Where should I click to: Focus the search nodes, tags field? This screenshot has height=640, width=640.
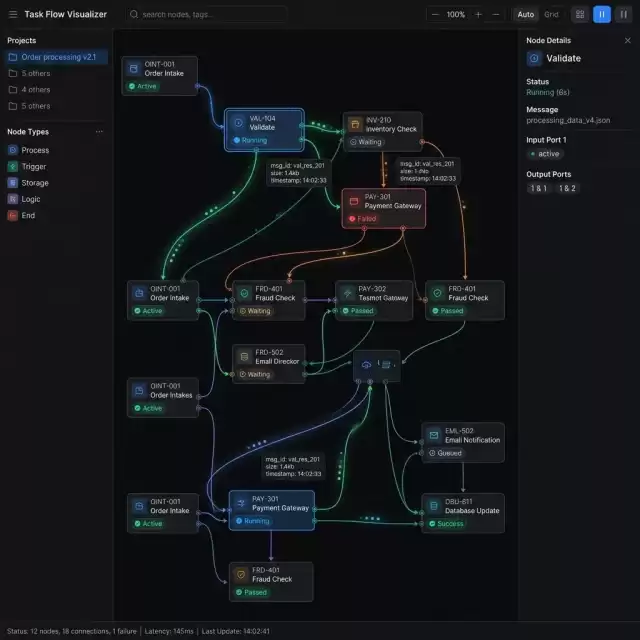(206, 14)
